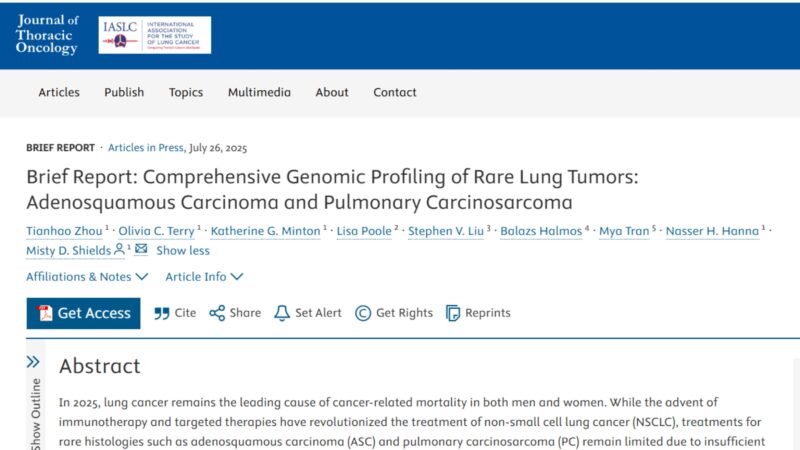800x450 pixels.
Task: Click the Get Rights copyright icon
Action: pos(363,313)
